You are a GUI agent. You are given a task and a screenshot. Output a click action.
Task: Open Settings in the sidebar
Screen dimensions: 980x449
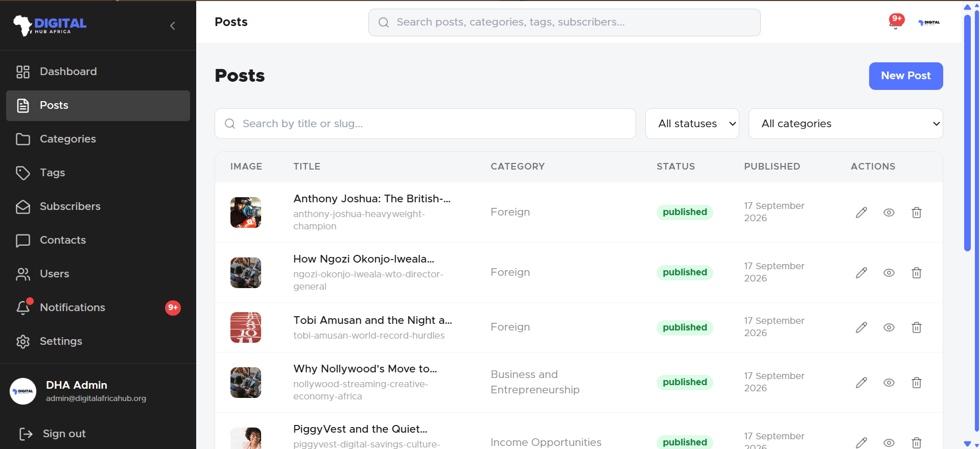point(98,342)
